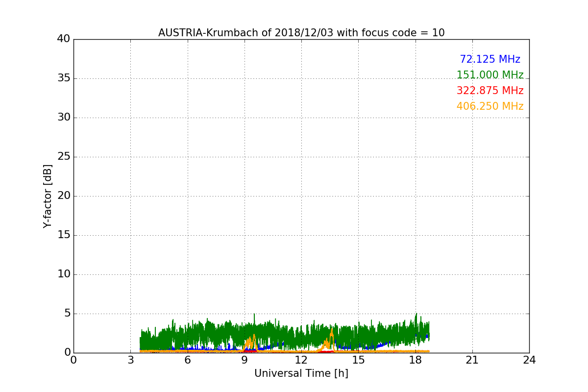The image size is (588, 392).
Task: Select the 72.125 MHz legend label
Action: tap(490, 59)
